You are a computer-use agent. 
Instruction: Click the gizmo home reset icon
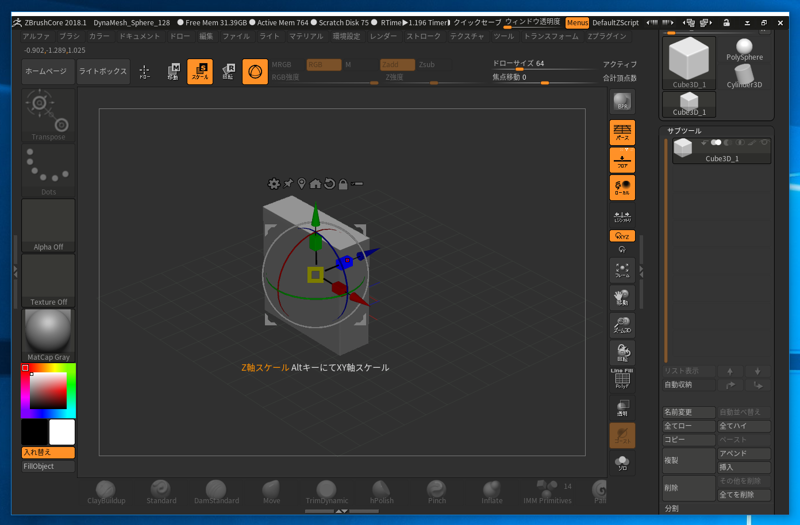tap(315, 184)
